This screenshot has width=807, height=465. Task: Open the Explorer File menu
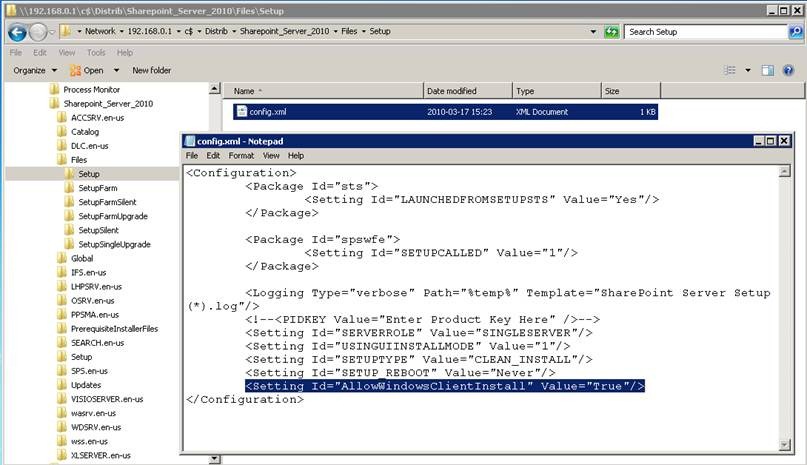point(16,53)
